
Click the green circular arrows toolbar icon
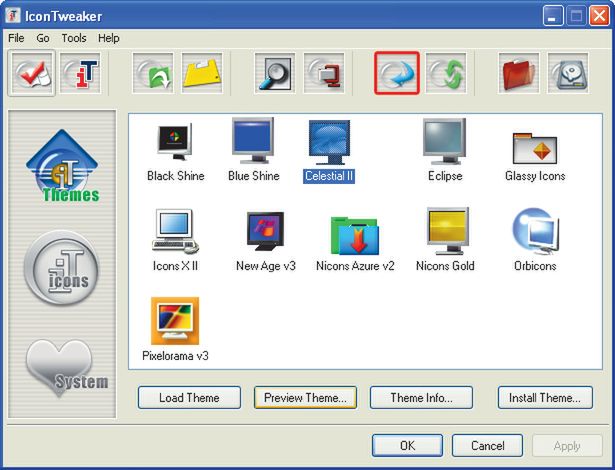pos(446,73)
